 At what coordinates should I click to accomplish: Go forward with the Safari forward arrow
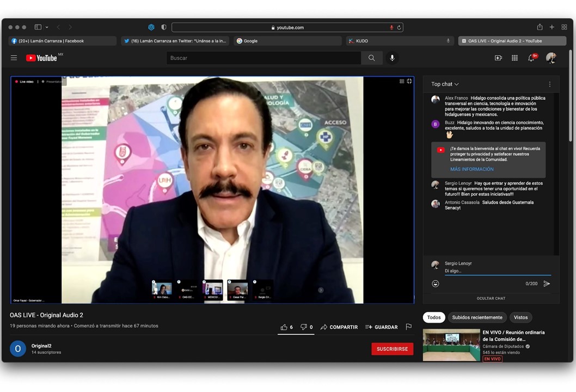[70, 27]
